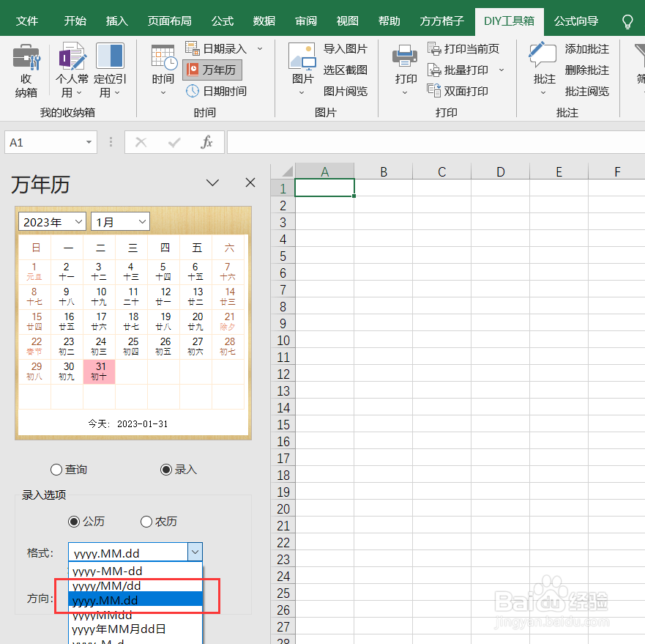This screenshot has height=644, width=645.
Task: Open the 批注 comment icon
Action: point(543,55)
